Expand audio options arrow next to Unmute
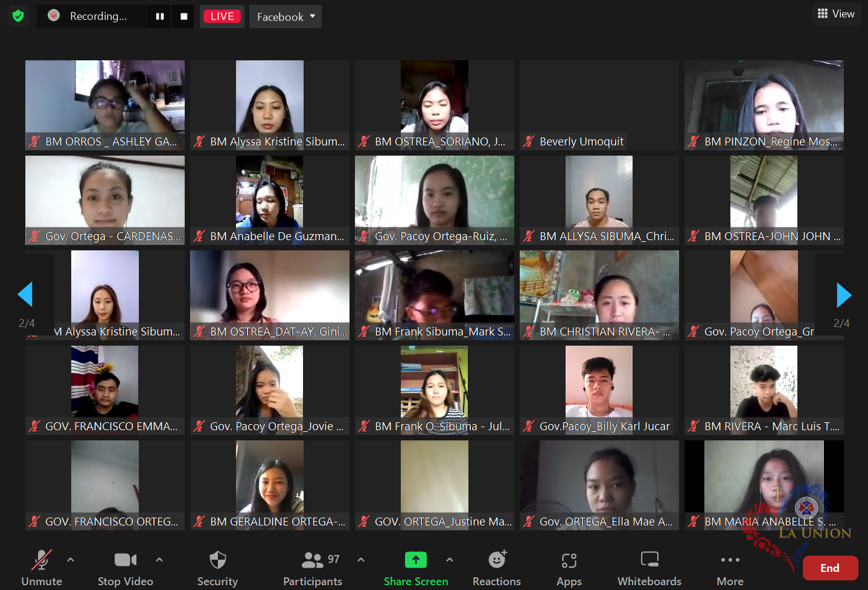This screenshot has width=868, height=590. (71, 560)
